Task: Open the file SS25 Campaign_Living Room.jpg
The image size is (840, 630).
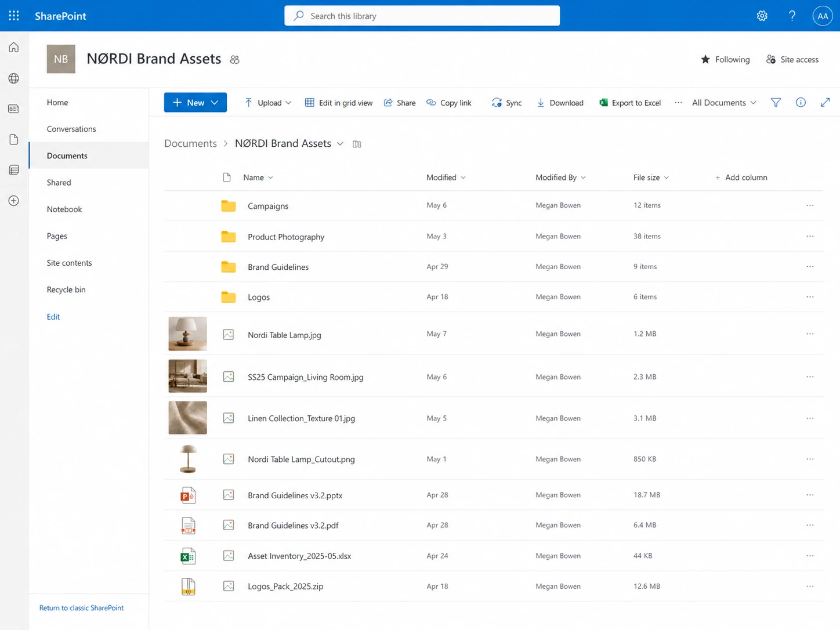Action: pos(306,377)
